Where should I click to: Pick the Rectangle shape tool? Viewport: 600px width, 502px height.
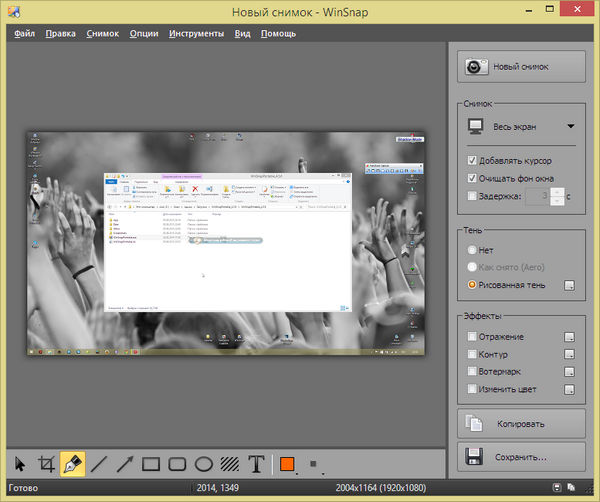(151, 464)
